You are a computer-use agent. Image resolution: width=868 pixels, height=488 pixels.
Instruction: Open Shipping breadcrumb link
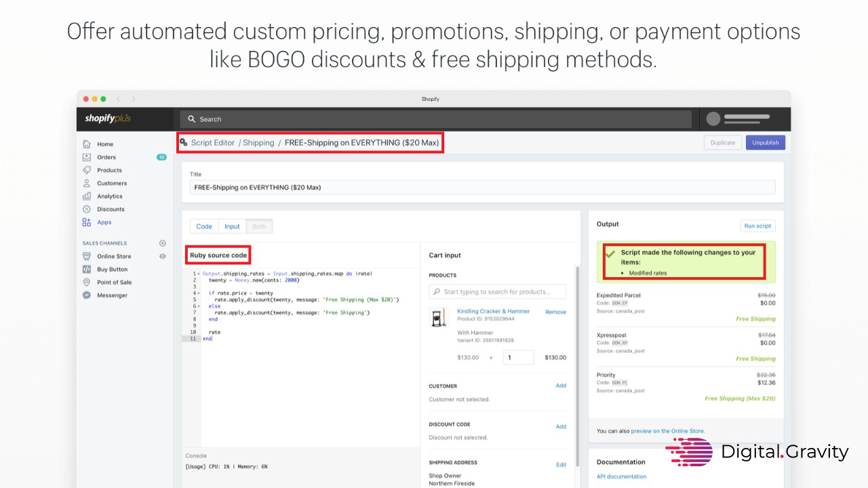point(258,143)
